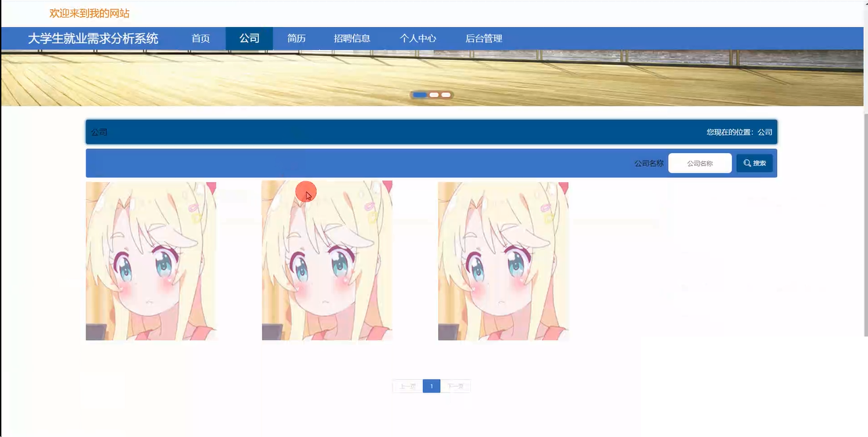Screen dimensions: 868x437
Task: Open 后台管理 from the navbar
Action: [484, 38]
